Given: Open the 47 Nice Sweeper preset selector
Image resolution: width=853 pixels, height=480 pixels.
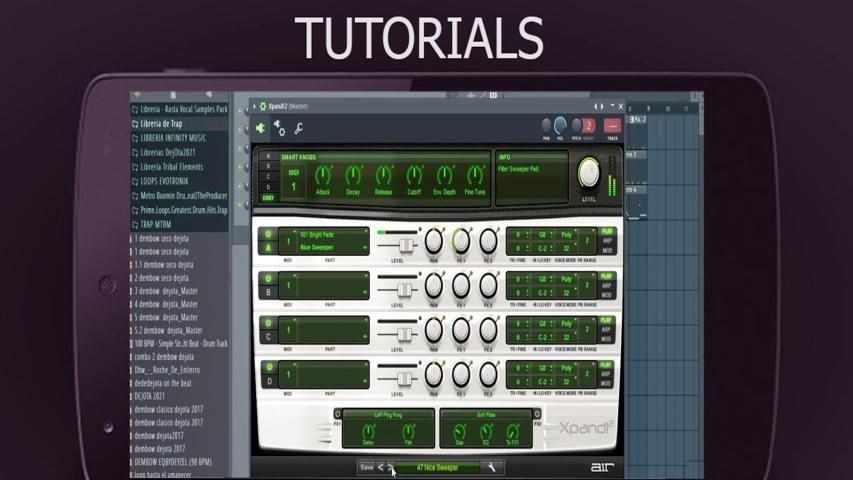Looking at the screenshot, I should coord(436,467).
